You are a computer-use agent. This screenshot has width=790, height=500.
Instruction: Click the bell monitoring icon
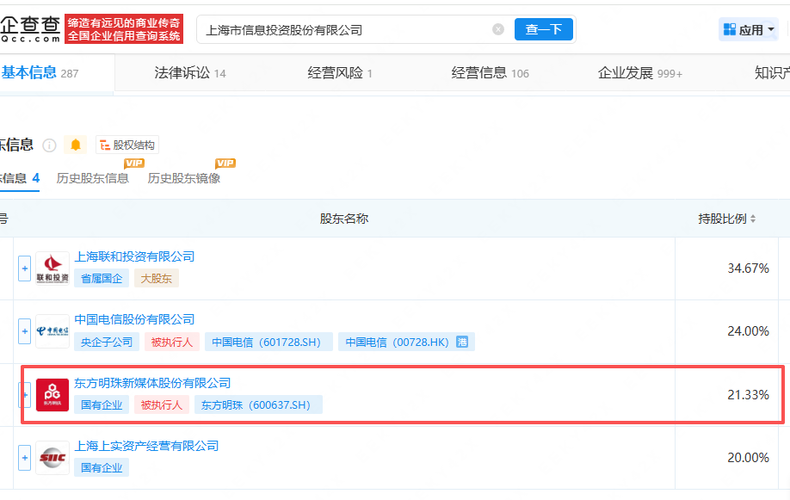click(76, 145)
